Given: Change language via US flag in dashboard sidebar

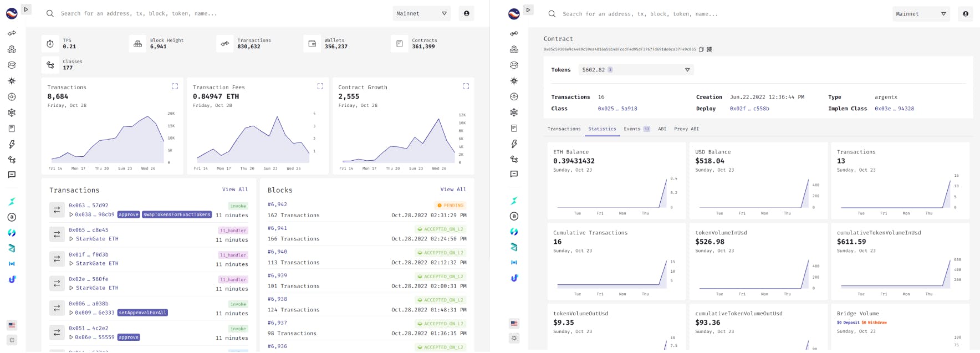Looking at the screenshot, I should pyautogui.click(x=12, y=325).
